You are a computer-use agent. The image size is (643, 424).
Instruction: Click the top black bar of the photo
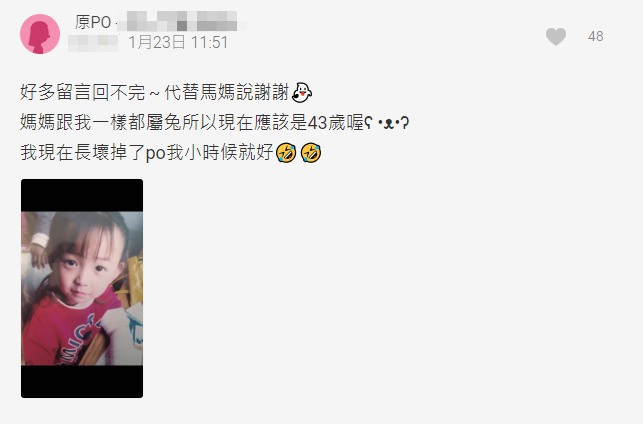(82, 195)
